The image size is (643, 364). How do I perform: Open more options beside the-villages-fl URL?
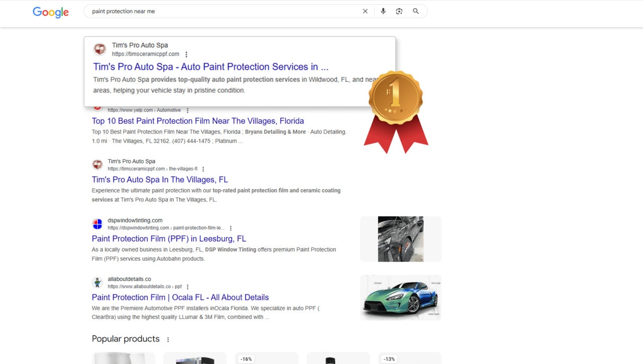click(203, 169)
